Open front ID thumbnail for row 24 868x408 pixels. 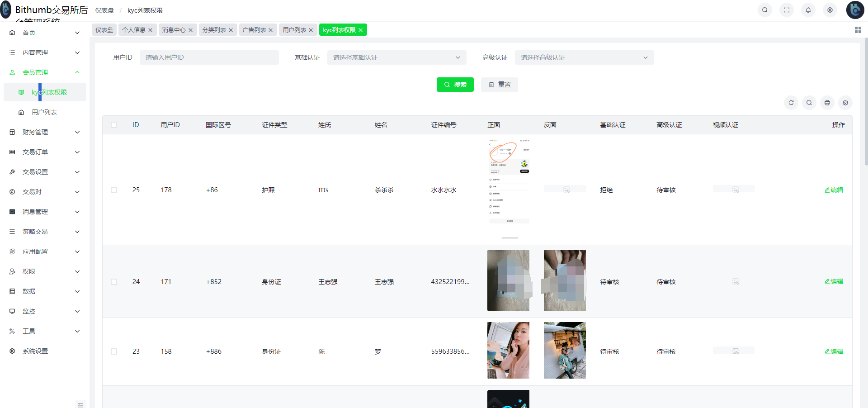[x=508, y=280]
